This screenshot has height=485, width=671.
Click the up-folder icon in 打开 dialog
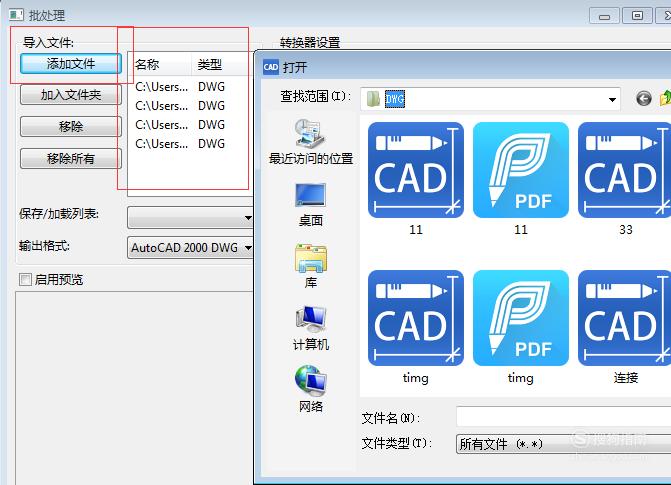coord(665,98)
